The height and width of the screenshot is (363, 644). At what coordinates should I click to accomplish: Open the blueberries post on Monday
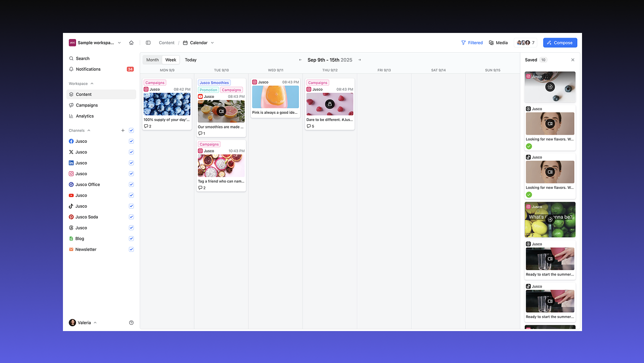point(167,104)
